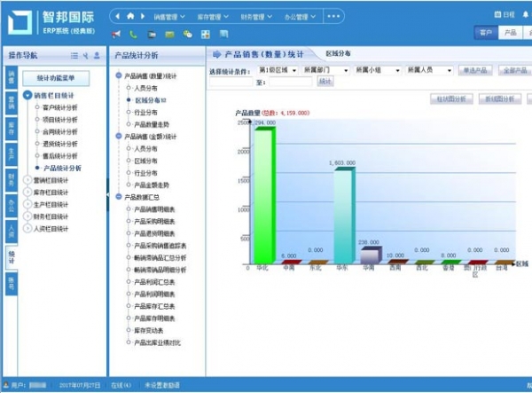Open the notes icon beside grid icon
The image size is (532, 393).
[223, 34]
